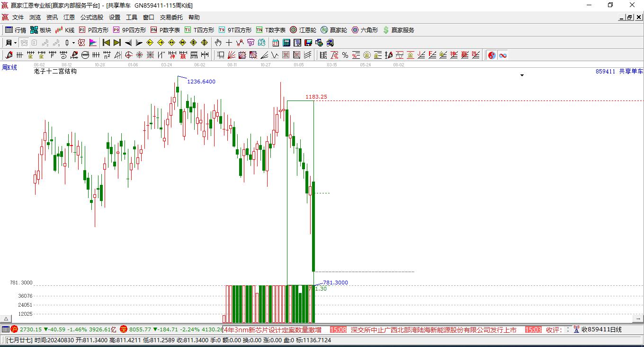Click the 收评 stepper arrows
Image resolution: width=644 pixels, height=347 pixels.
click(x=568, y=329)
